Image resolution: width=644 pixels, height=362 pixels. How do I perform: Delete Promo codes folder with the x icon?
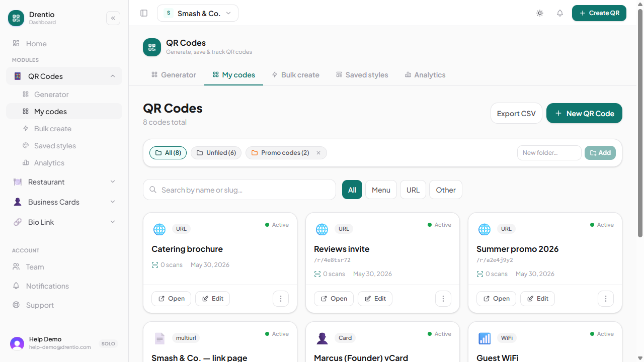318,153
